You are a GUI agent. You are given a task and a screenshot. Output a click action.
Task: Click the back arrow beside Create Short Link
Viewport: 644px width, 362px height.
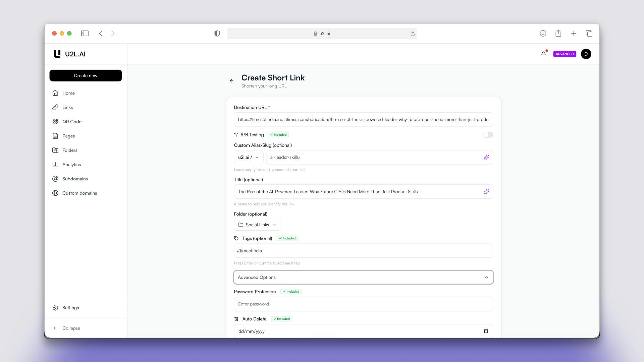pos(231,81)
